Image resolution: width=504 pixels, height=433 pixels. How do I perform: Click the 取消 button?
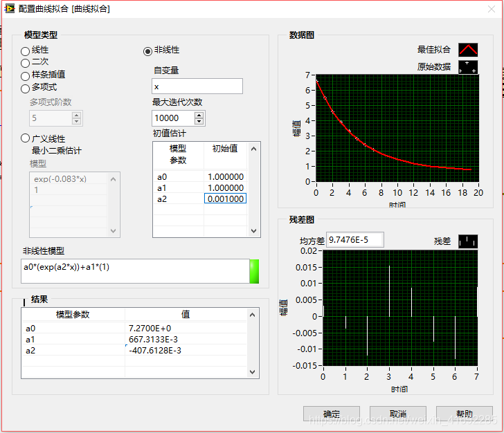click(x=398, y=414)
